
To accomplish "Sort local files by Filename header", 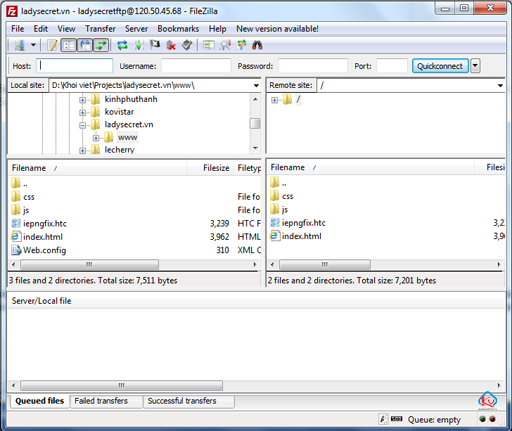I will click(x=97, y=168).
